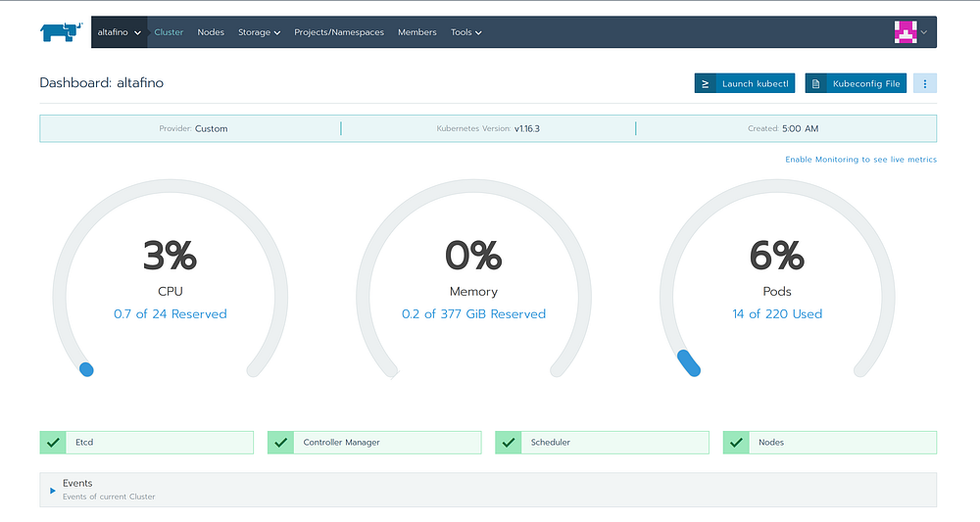Viewport: 980px width, 522px height.
Task: Click Enable Monitoring to see live metrics
Action: 860,160
